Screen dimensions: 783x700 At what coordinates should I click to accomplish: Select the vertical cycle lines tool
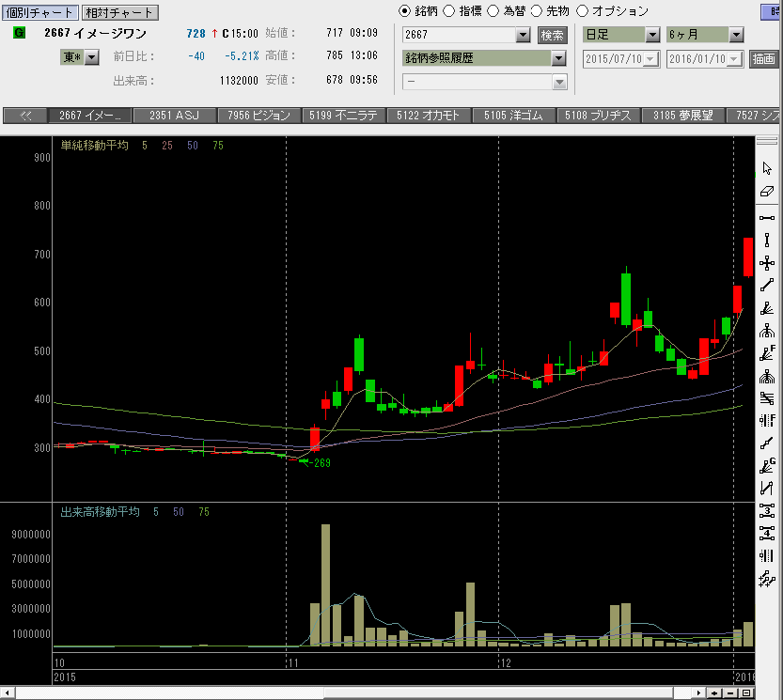coord(767,555)
